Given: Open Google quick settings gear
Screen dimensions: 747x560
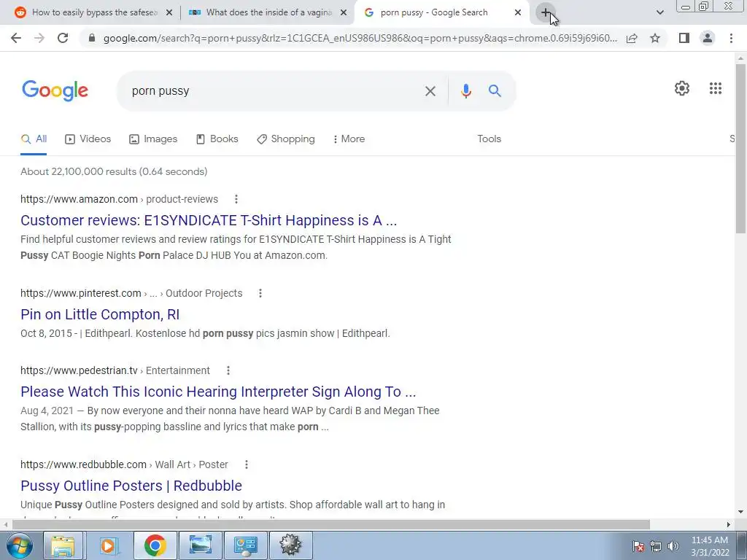Looking at the screenshot, I should pyautogui.click(x=682, y=88).
